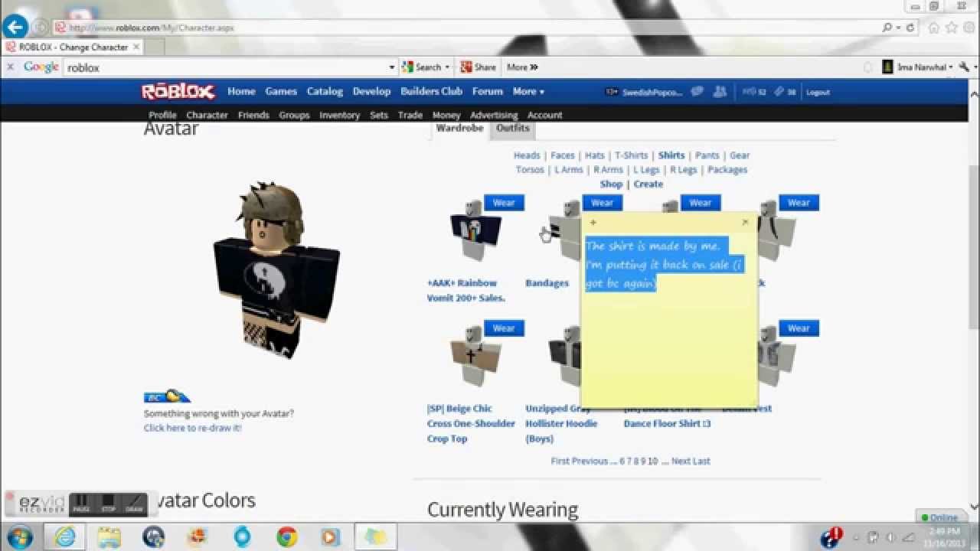
Task: Click the ROBLOX logo in the header
Action: [x=178, y=91]
